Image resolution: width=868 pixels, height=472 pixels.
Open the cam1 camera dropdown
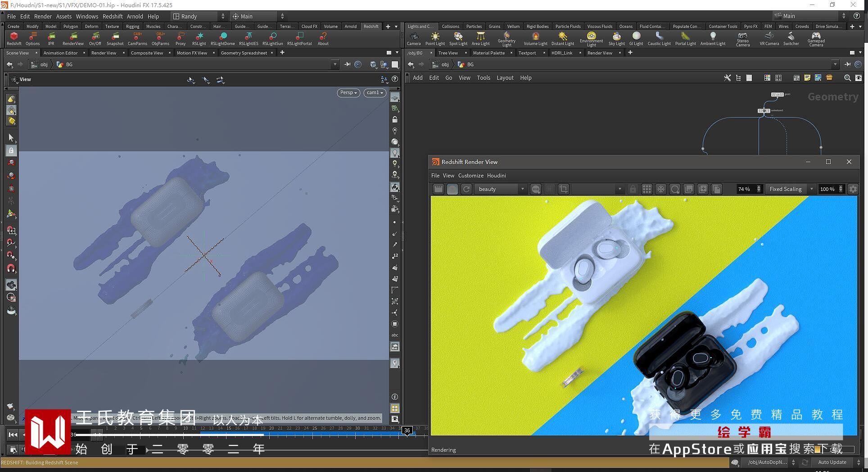375,93
